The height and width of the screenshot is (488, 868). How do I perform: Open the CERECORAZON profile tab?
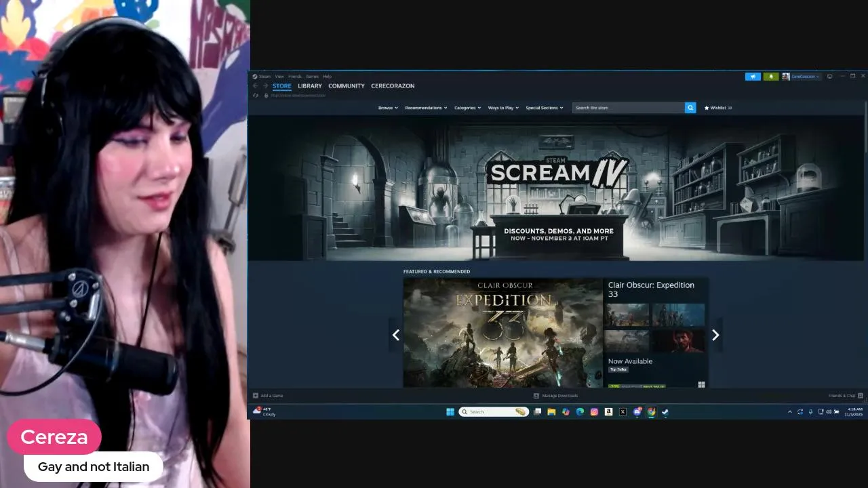click(x=393, y=86)
